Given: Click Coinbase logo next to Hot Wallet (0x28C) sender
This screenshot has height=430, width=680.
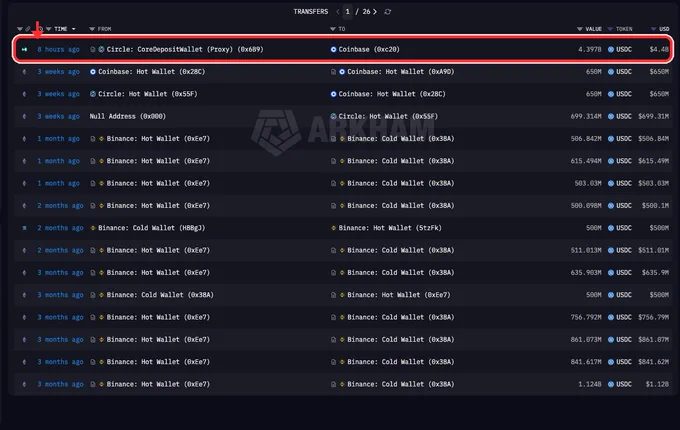Looking at the screenshot, I should click(x=92, y=72).
